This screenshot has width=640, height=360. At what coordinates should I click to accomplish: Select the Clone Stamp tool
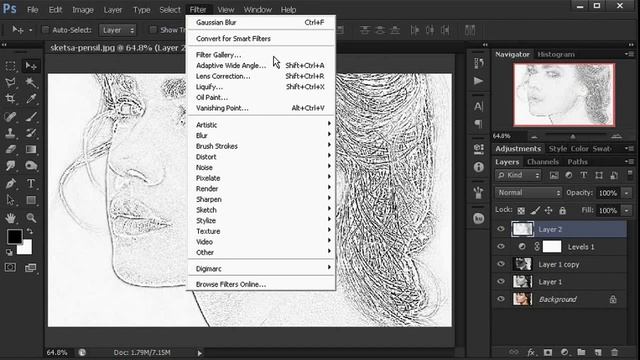point(10,133)
